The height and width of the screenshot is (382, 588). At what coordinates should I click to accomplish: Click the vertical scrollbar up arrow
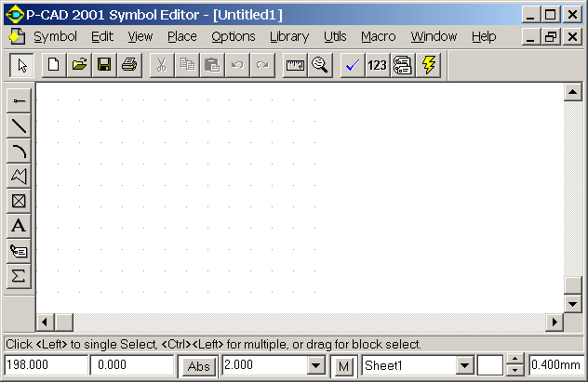572,92
